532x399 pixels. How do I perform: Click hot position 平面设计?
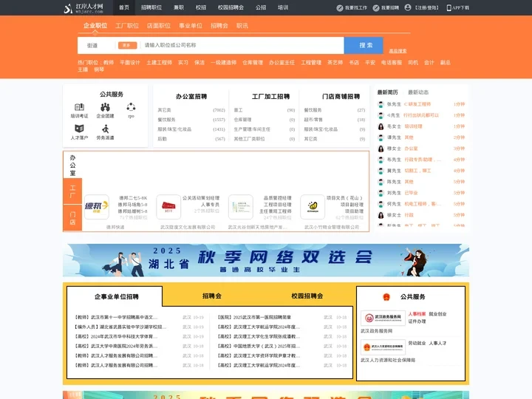coord(129,63)
